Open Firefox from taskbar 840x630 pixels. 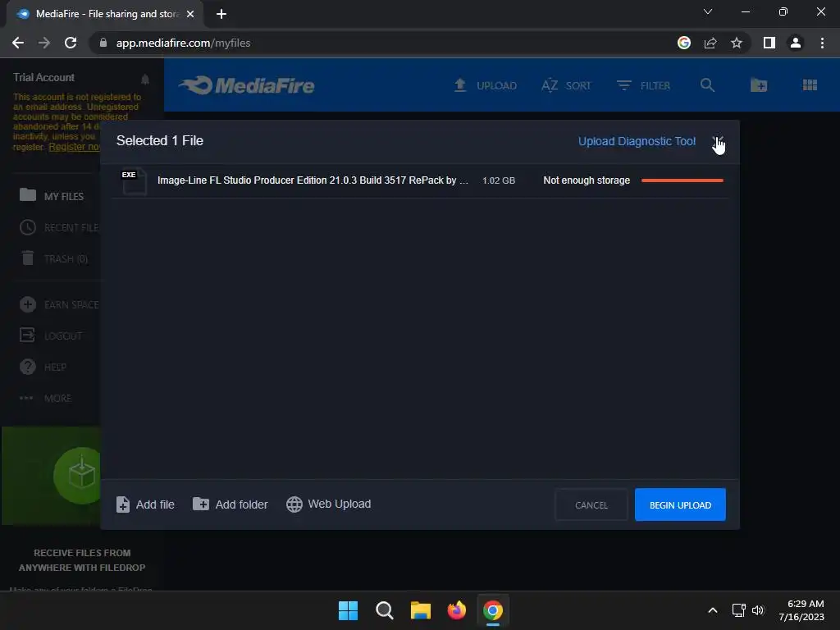pyautogui.click(x=456, y=610)
